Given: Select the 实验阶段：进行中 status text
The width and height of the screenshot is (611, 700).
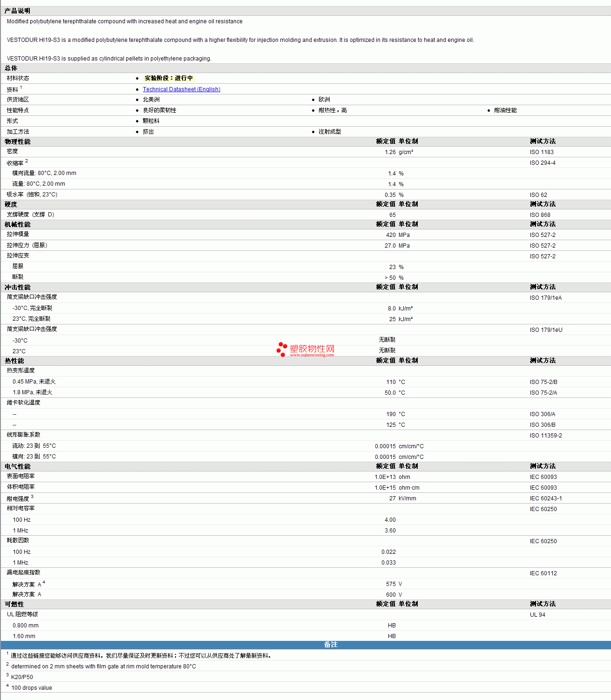Looking at the screenshot, I should click(168, 78).
